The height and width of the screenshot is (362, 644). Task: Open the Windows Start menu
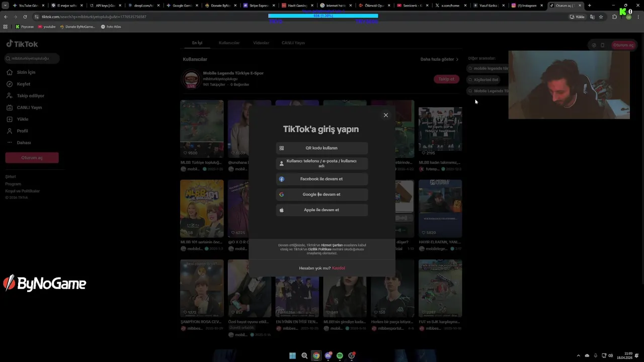click(x=292, y=355)
